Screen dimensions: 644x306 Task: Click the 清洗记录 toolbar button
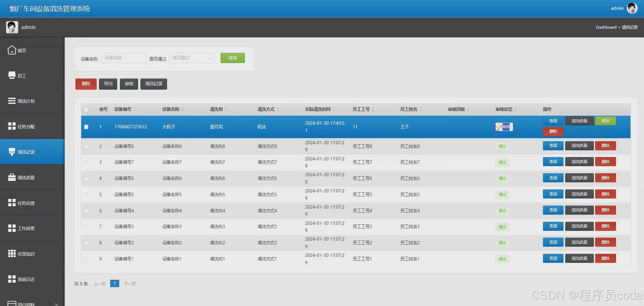click(154, 84)
